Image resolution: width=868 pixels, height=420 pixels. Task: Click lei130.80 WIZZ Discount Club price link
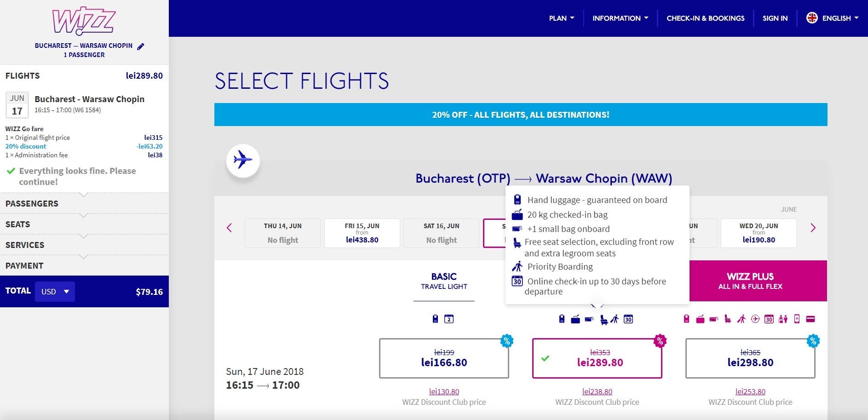(x=444, y=391)
